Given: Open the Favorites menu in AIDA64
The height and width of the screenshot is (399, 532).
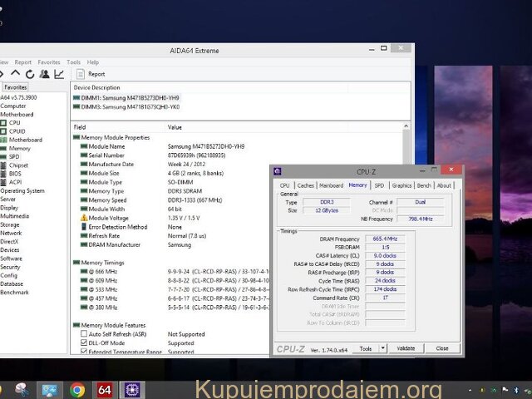Looking at the screenshot, I should pyautogui.click(x=49, y=62).
